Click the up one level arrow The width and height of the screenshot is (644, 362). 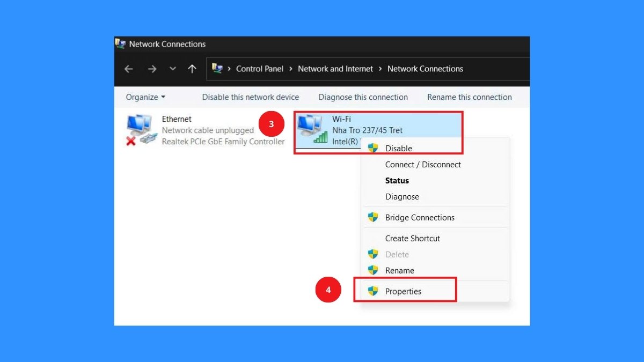[x=192, y=69]
